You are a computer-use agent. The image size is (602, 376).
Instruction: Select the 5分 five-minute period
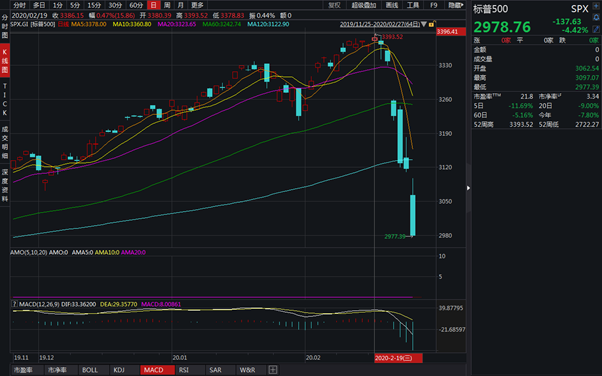click(x=75, y=5)
